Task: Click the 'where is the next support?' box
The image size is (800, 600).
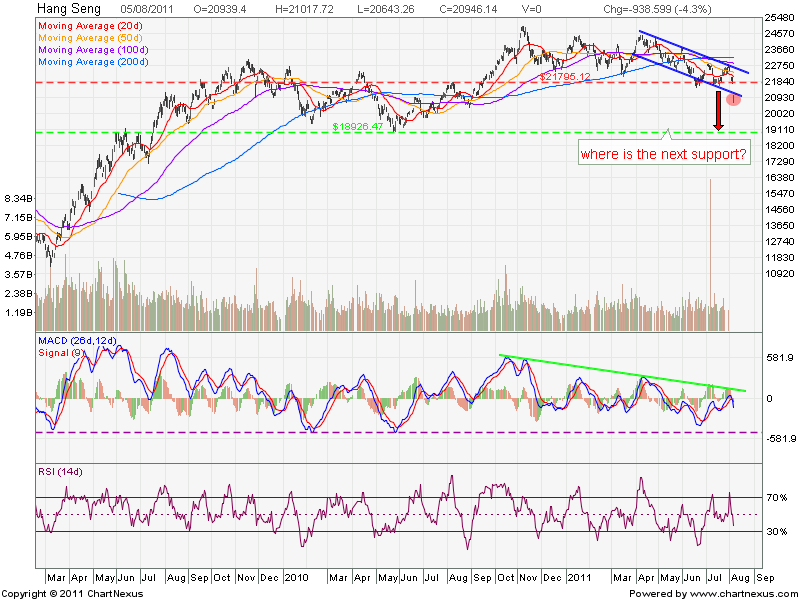Action: pyautogui.click(x=664, y=155)
